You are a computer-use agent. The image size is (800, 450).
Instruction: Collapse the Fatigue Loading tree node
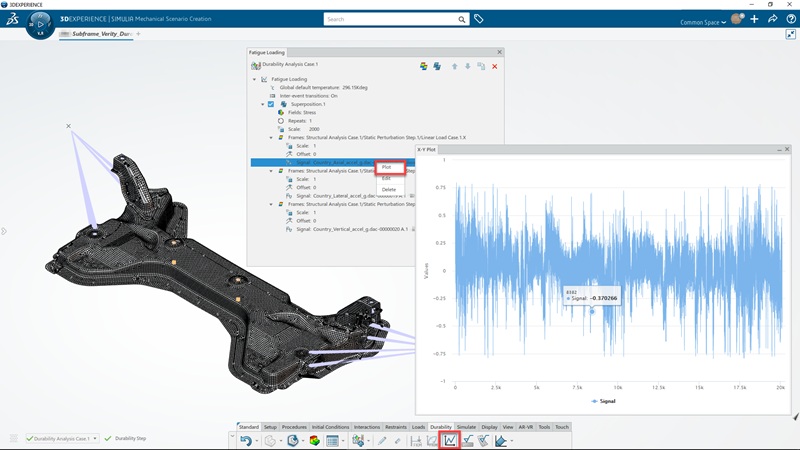click(254, 79)
